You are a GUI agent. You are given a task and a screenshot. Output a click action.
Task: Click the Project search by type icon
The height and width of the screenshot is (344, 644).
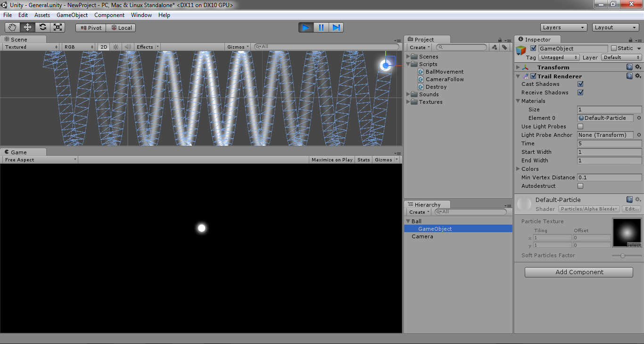(x=494, y=47)
